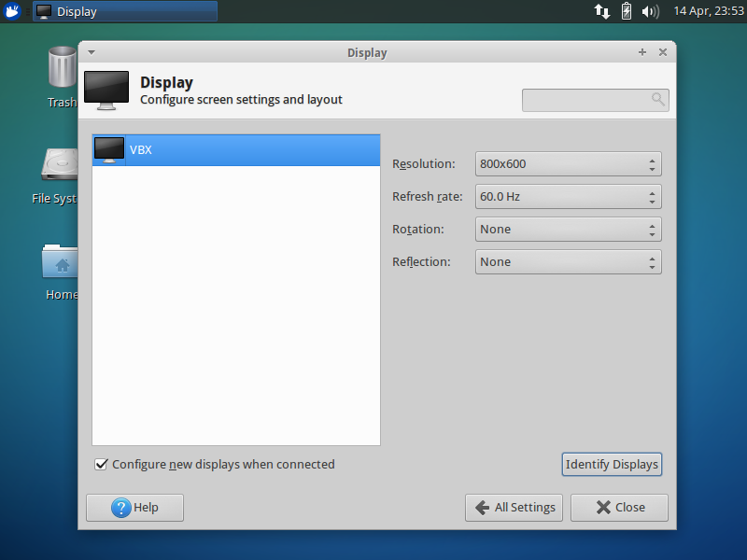Click the network traffic arrows icon

[600, 12]
